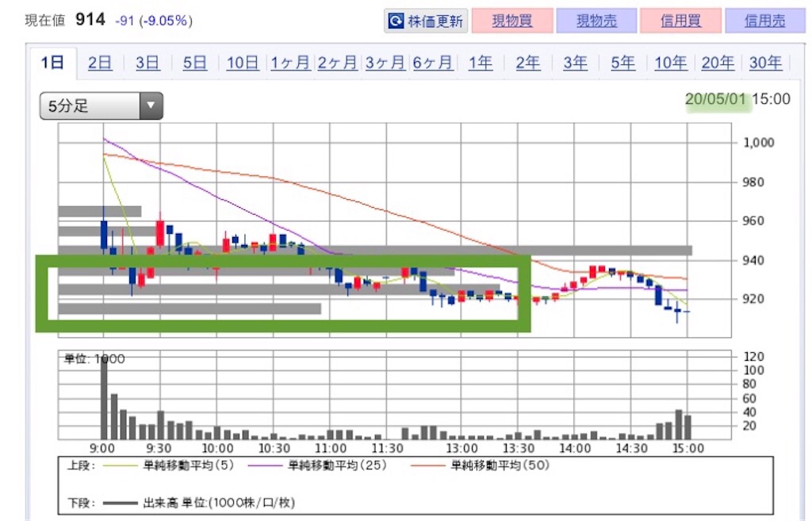Image resolution: width=812 pixels, height=521 pixels.
Task: Click the 株価更新 label text
Action: 435,21
